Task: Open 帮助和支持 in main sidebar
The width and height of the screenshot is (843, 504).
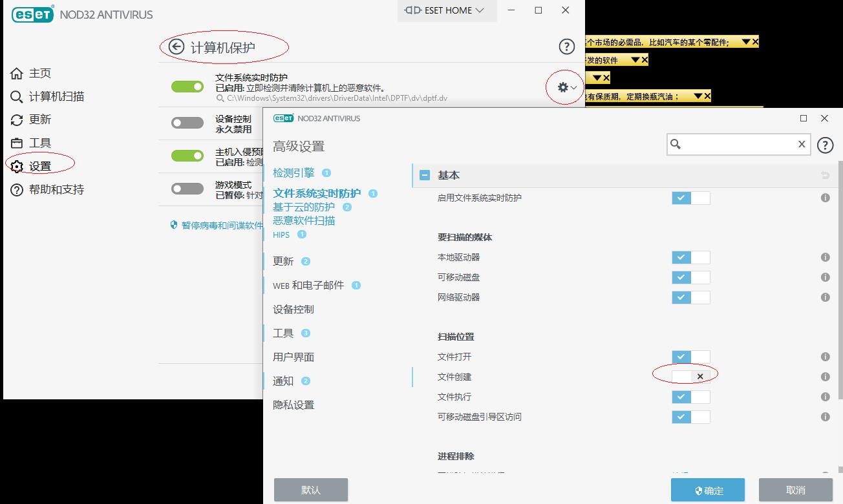Action: pos(56,189)
